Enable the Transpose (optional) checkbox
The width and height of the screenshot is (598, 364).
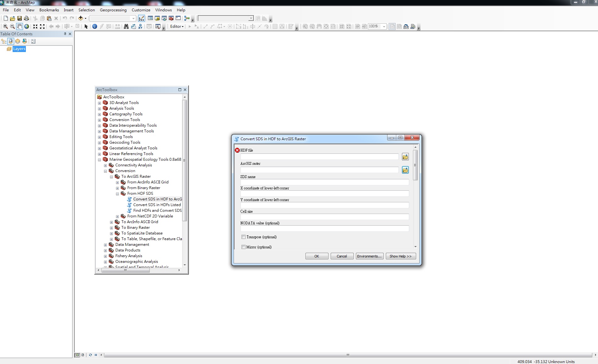[243, 237]
